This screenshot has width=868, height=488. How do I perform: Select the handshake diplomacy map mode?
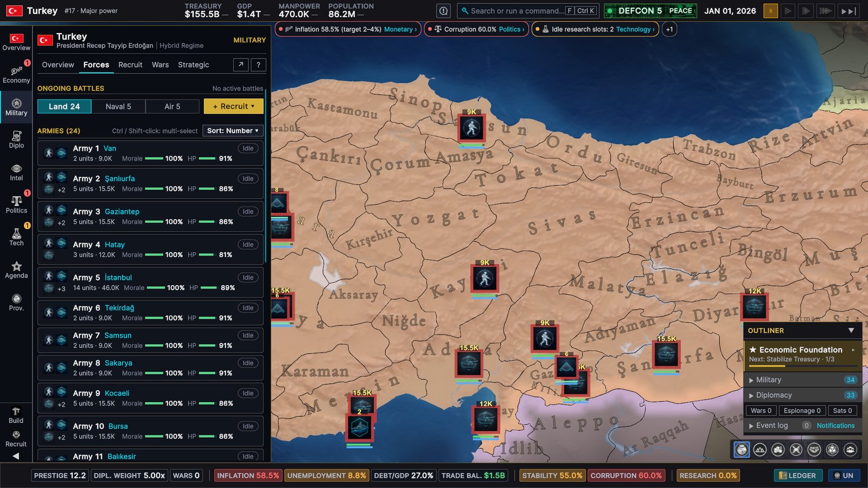(x=814, y=450)
